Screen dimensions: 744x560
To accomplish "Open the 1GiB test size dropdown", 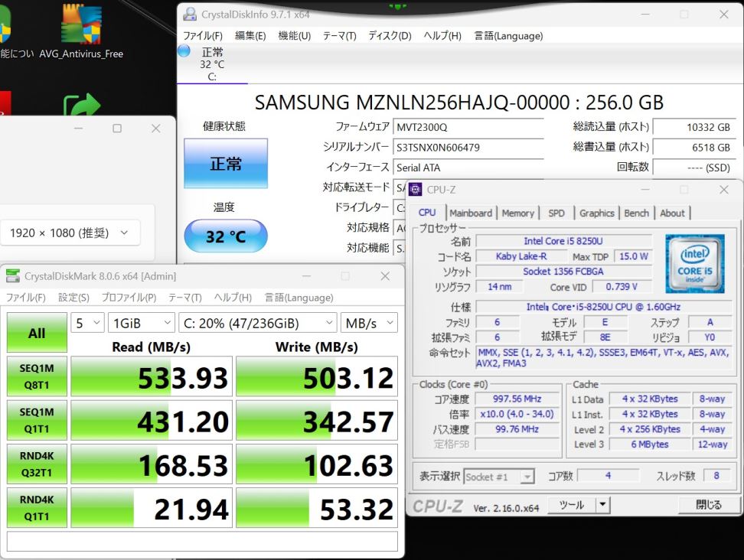I will (x=141, y=323).
